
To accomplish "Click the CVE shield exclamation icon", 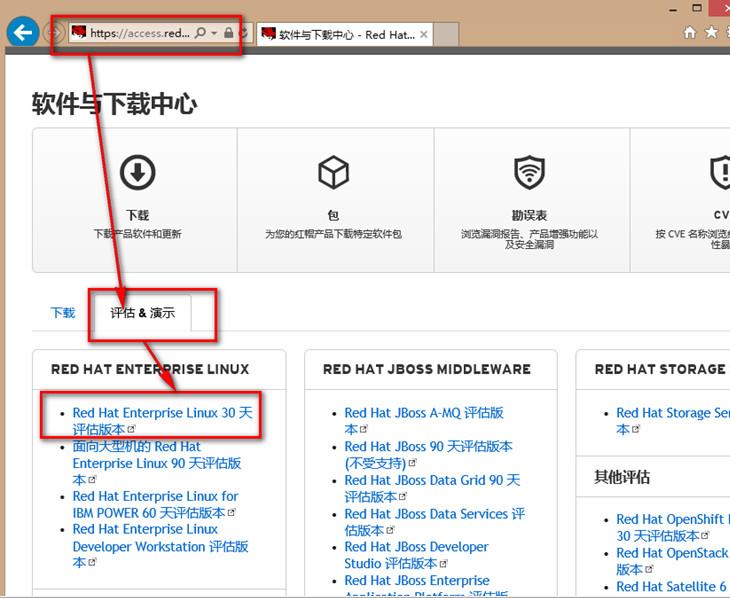I will tap(721, 172).
